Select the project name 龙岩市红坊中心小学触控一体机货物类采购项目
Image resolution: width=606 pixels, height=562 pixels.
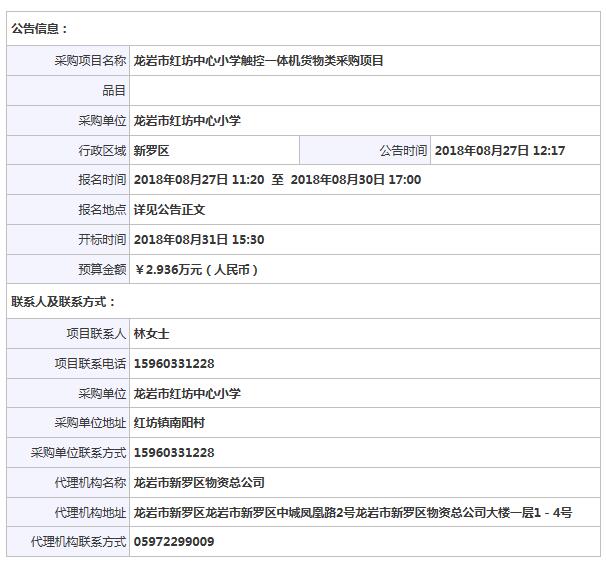tap(258, 61)
